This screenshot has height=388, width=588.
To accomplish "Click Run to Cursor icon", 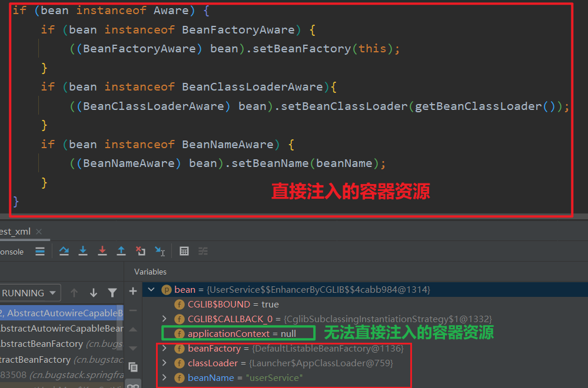I will 160,251.
